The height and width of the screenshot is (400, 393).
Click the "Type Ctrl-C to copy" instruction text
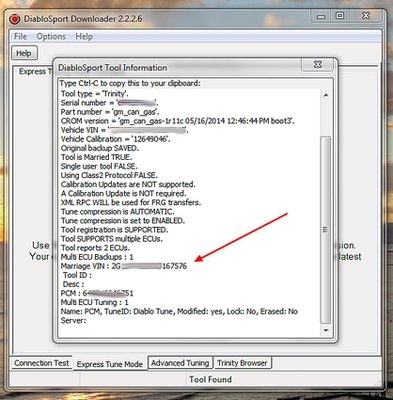pos(130,83)
